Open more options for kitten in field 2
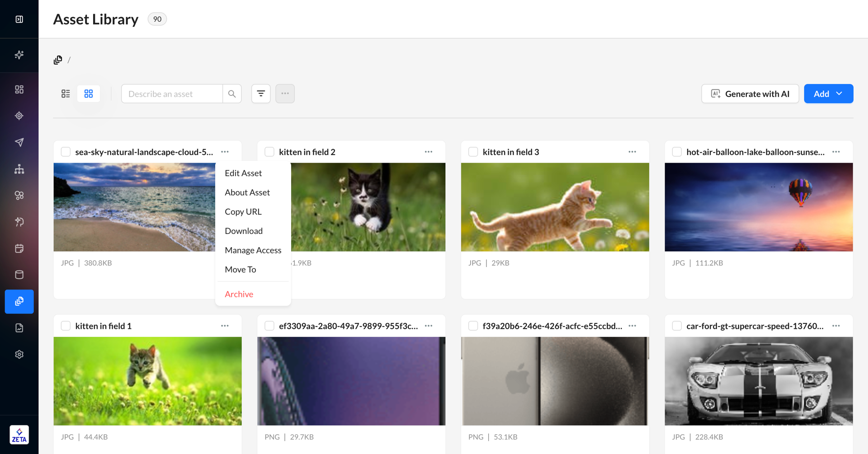 tap(429, 152)
